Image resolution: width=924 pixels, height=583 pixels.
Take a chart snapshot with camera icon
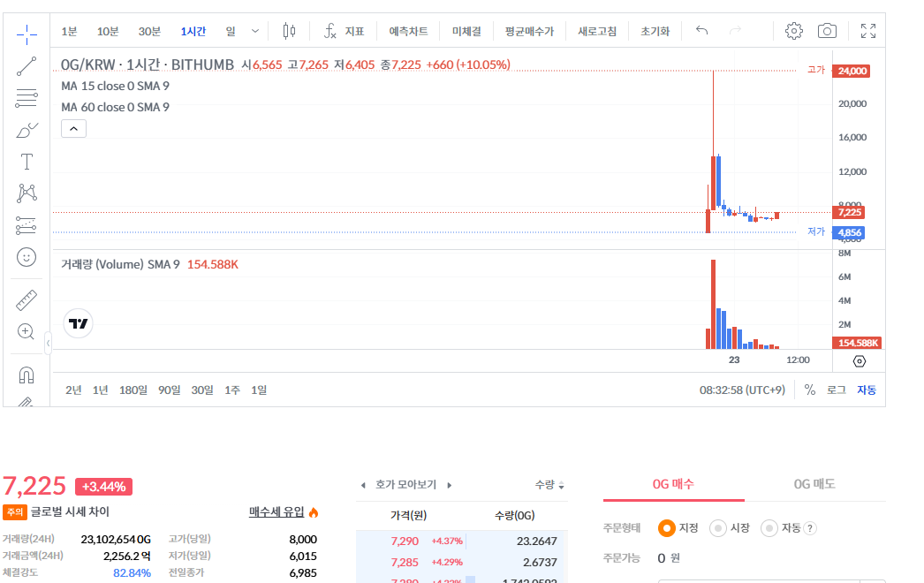pos(827,31)
